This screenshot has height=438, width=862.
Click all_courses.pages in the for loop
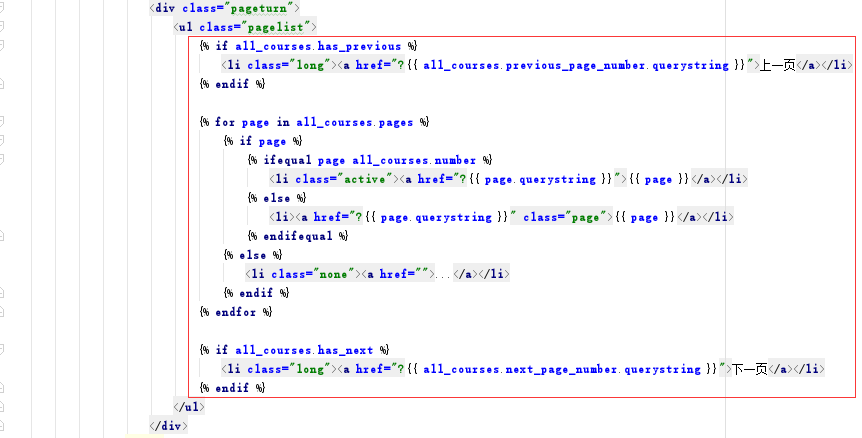tap(355, 122)
